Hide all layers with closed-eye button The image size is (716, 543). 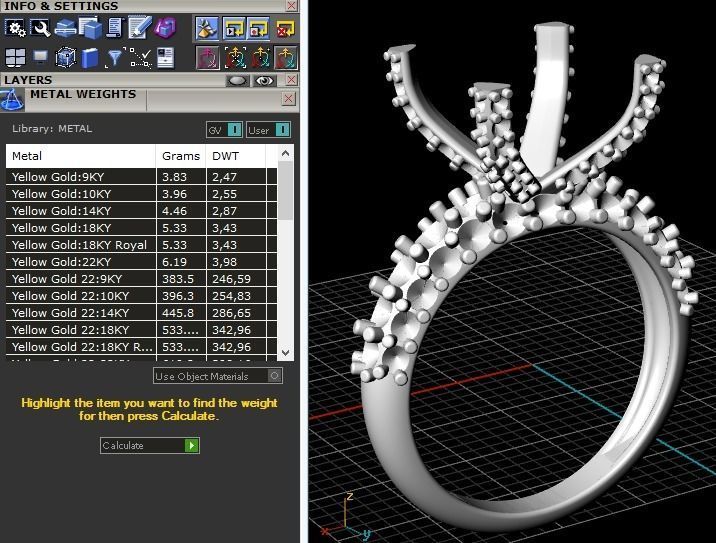click(x=237, y=81)
